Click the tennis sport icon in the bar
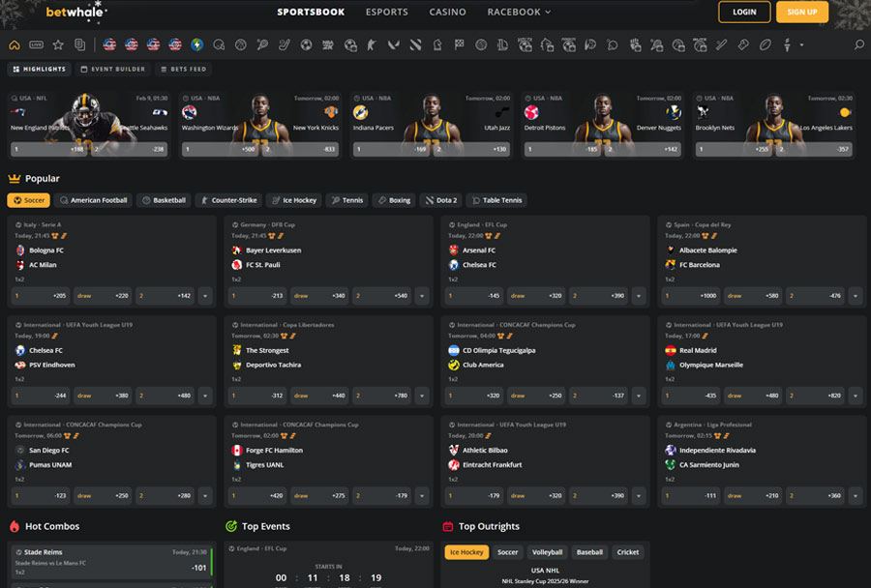Viewport: 871px width, 588px height. coord(261,44)
